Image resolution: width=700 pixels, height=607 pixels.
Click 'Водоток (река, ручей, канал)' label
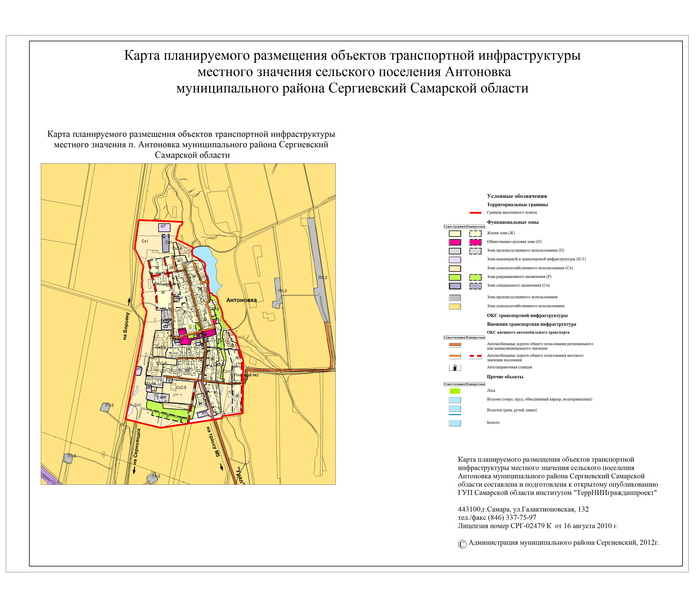(512, 410)
